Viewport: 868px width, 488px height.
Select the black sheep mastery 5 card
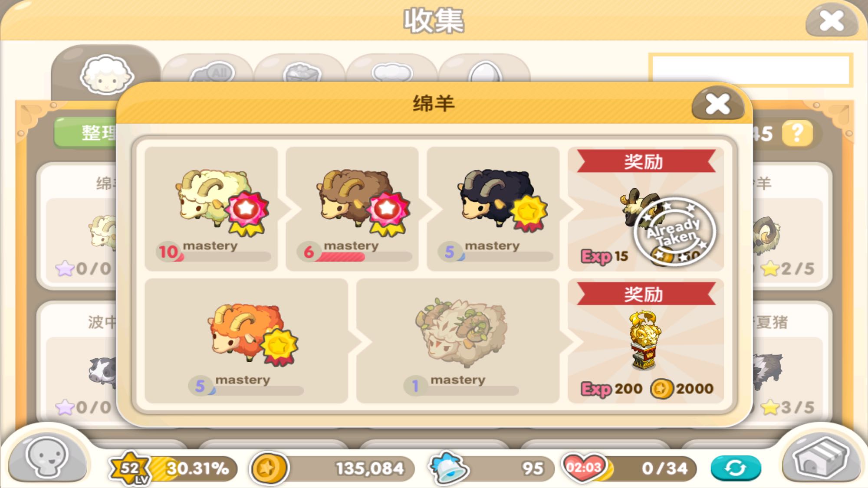pos(493,209)
